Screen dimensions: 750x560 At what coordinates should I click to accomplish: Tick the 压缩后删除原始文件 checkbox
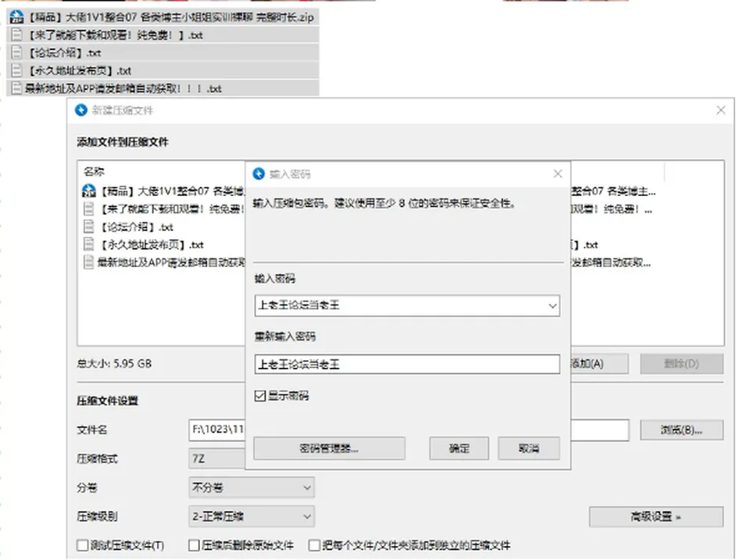(x=194, y=545)
